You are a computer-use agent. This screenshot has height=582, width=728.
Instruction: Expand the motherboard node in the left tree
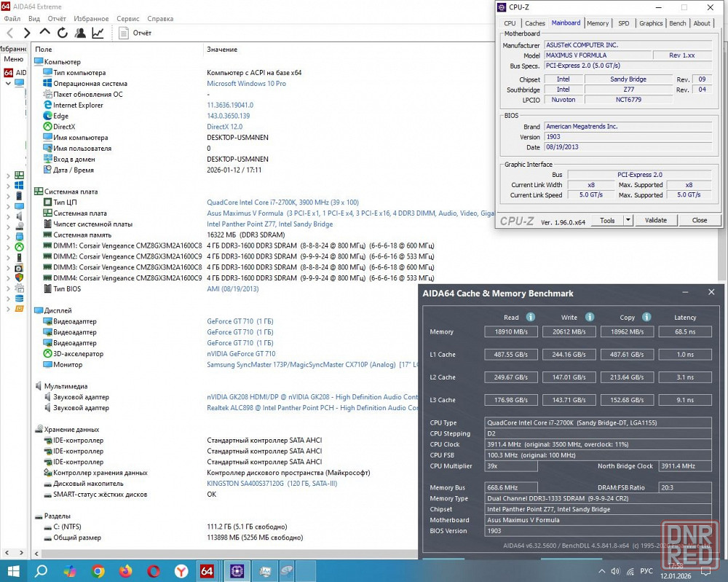(9, 176)
